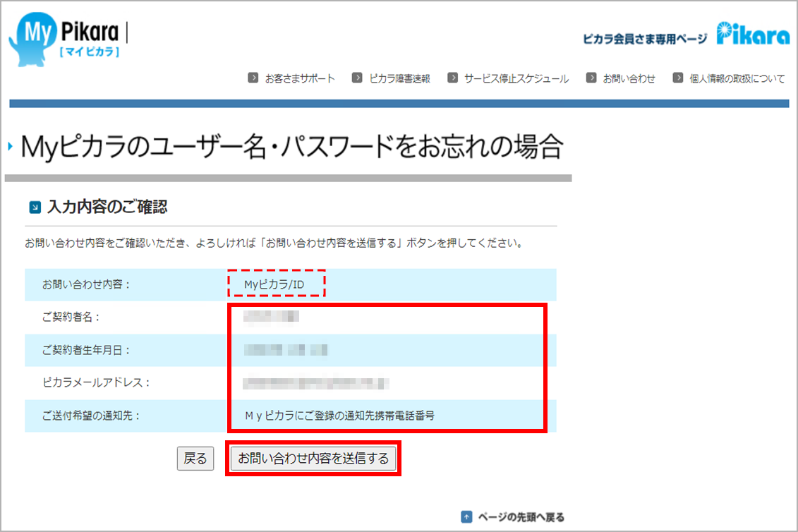Click the arrow icon beside サービス停止スケジュール
This screenshot has width=798, height=532.
(x=452, y=78)
